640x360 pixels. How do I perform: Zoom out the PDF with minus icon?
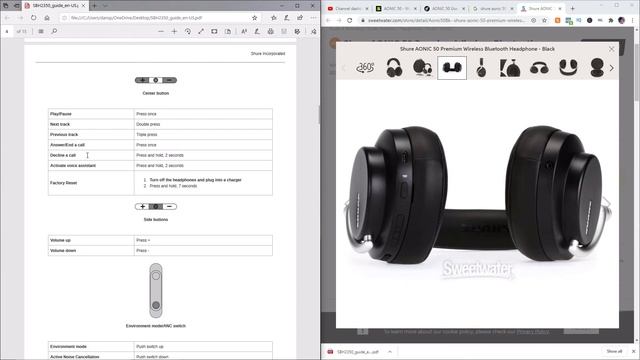(x=161, y=31)
